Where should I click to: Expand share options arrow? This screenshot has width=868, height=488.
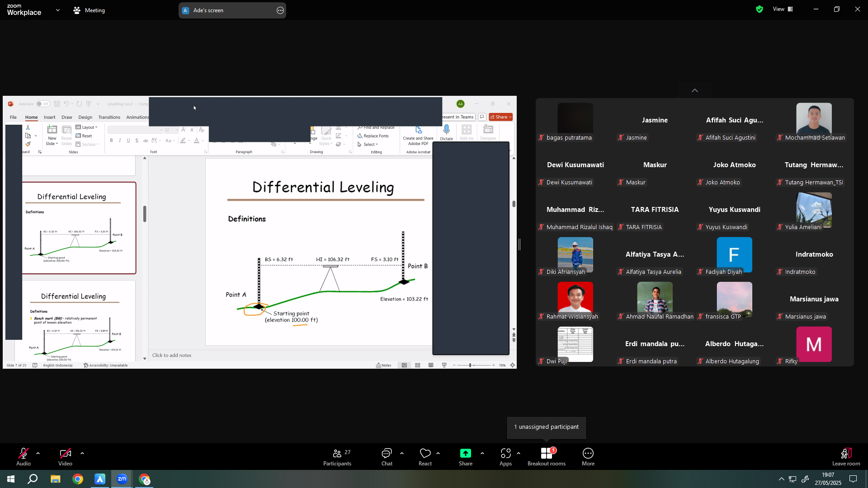point(482,453)
